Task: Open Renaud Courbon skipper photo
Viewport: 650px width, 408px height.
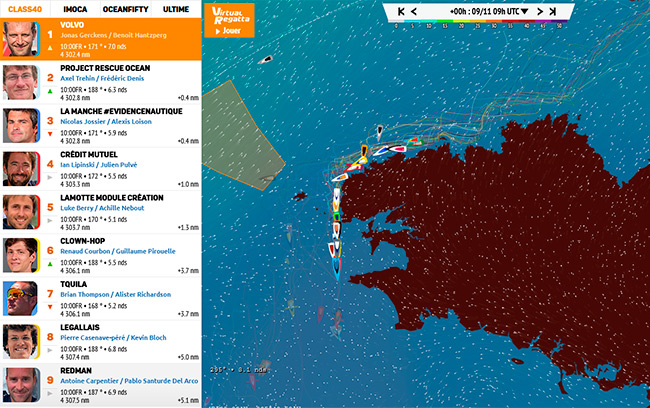Action: pos(21,255)
